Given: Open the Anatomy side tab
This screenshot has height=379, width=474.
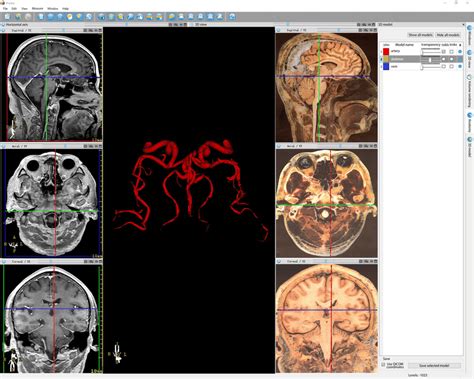Looking at the screenshot, I should coord(469,122).
